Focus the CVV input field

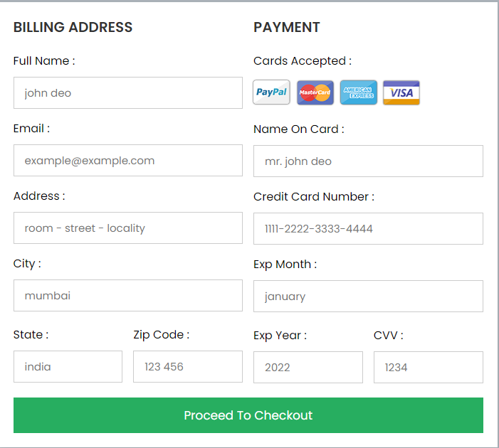(x=429, y=367)
